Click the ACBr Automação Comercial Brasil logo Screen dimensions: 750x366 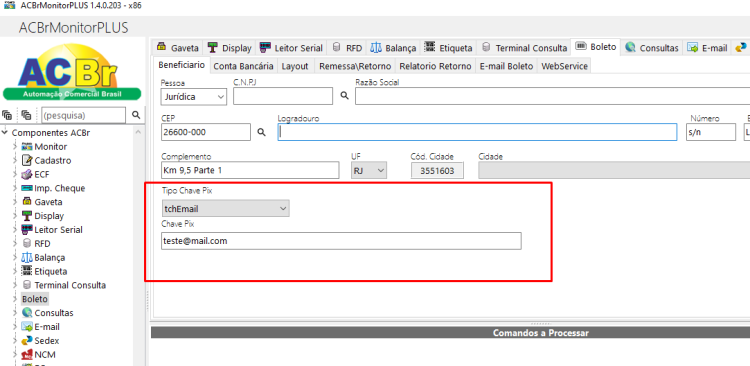[72, 72]
